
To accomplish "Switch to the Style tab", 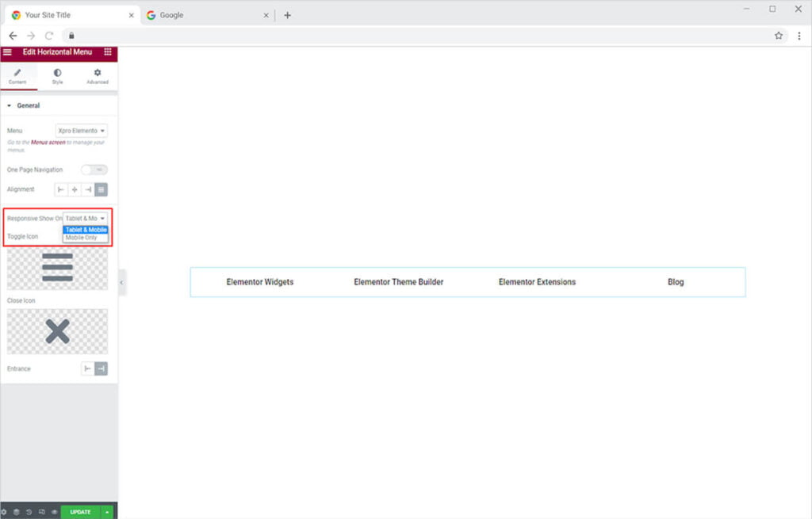I will [x=57, y=76].
